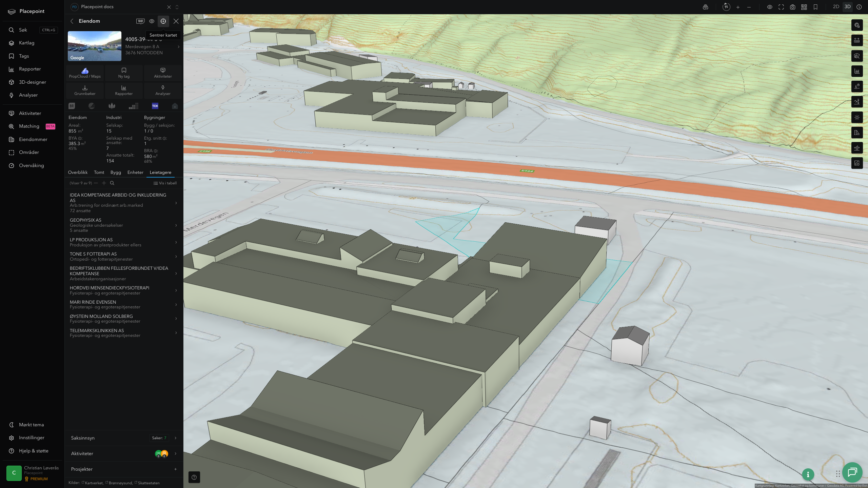Click the Søk search field
The height and width of the screenshot is (488, 868).
pos(32,30)
